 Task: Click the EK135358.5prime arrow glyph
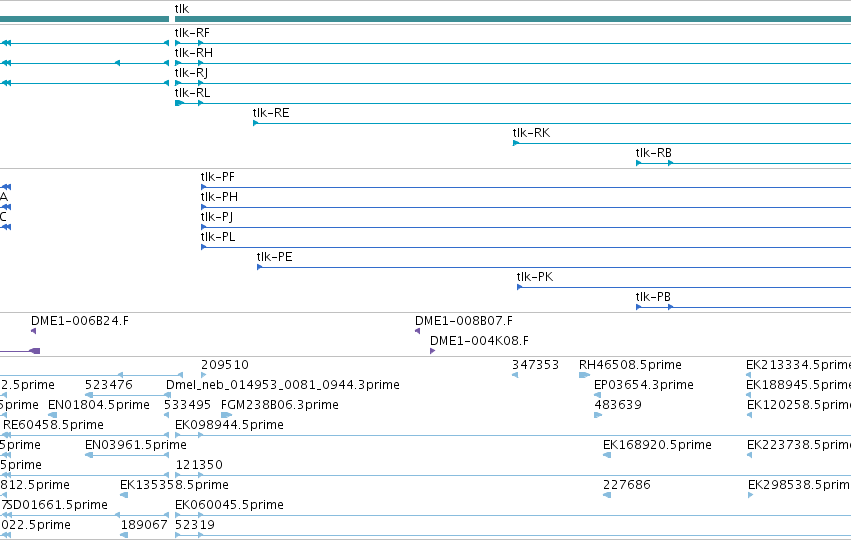pos(124,495)
